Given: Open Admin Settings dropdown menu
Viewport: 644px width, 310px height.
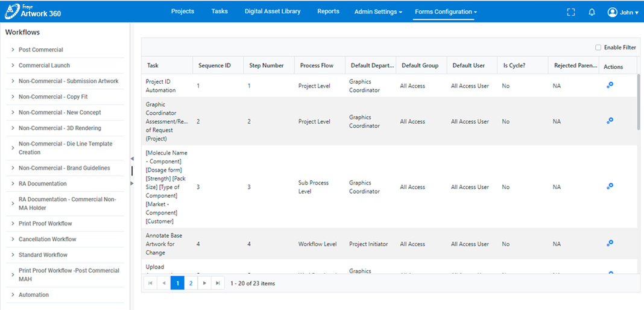Looking at the screenshot, I should click(x=378, y=12).
